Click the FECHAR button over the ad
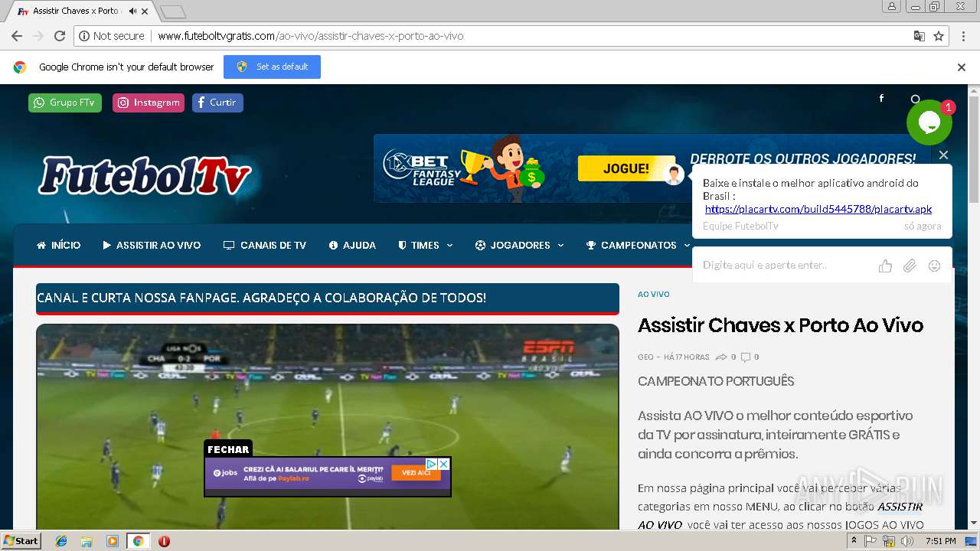This screenshot has width=980, height=551. pyautogui.click(x=228, y=449)
